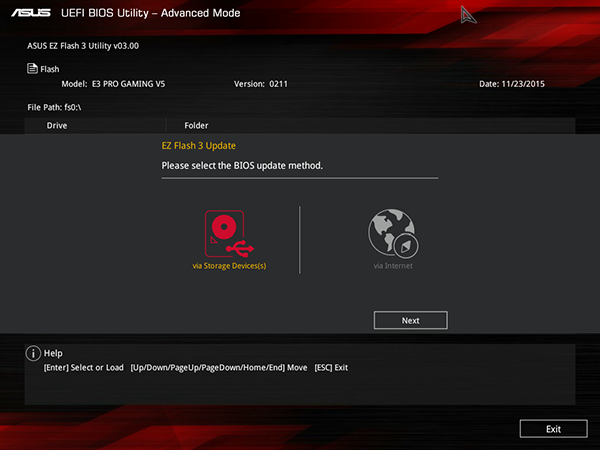Click the Help info icon
Screen dimensions: 600x450
(x=33, y=353)
